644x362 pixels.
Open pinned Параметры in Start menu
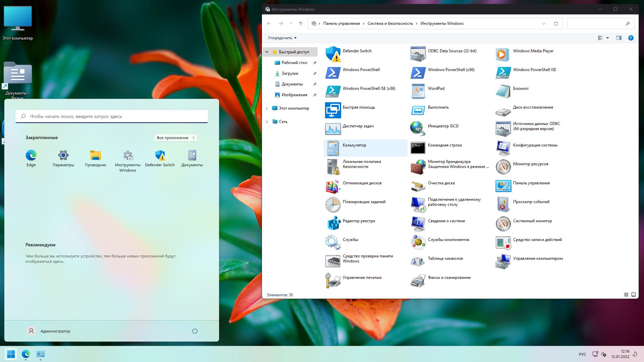63,158
